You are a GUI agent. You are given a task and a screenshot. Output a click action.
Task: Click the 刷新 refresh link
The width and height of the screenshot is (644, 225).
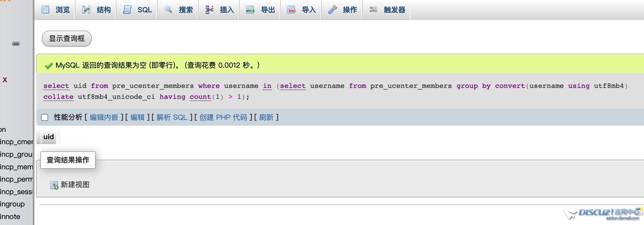(x=266, y=117)
